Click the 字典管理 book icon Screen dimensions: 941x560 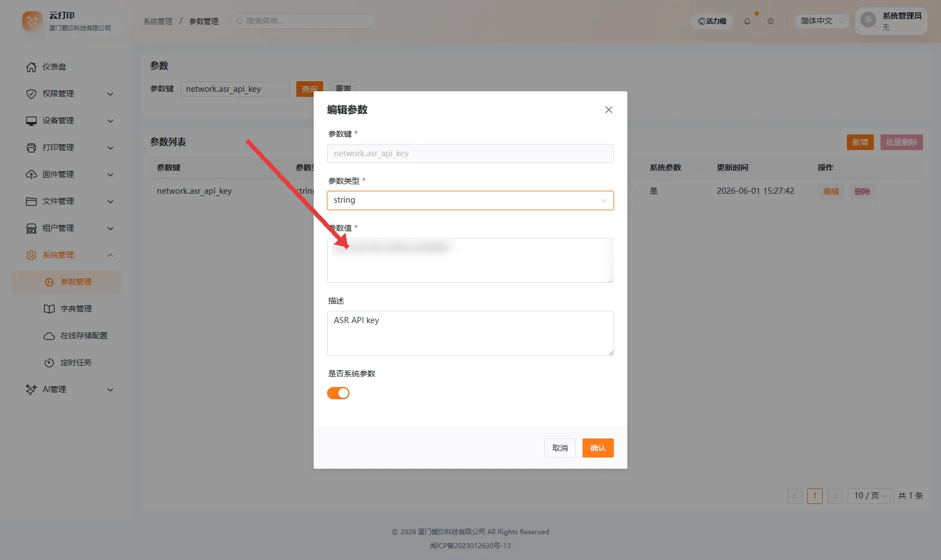click(49, 309)
